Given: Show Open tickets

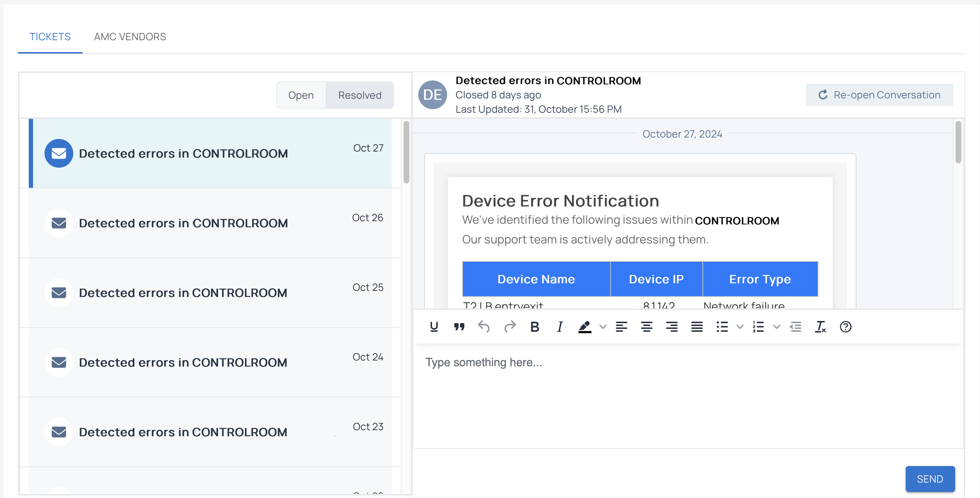Looking at the screenshot, I should coord(301,95).
